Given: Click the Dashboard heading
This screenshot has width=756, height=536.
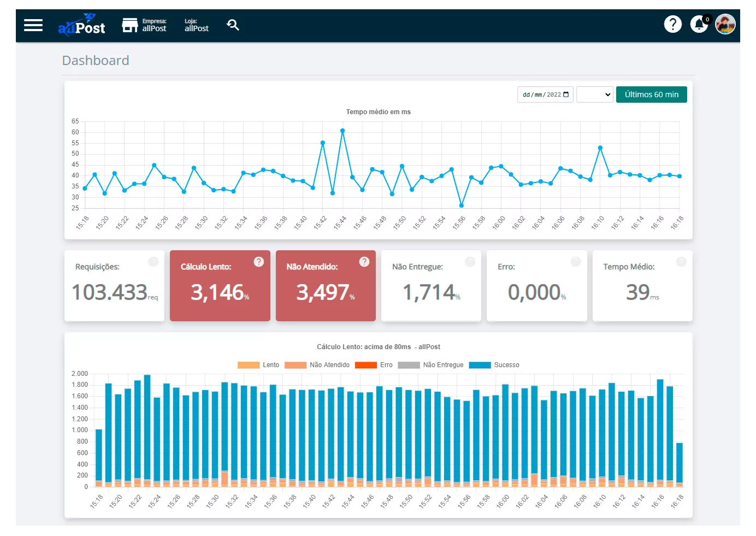Looking at the screenshot, I should pyautogui.click(x=96, y=60).
